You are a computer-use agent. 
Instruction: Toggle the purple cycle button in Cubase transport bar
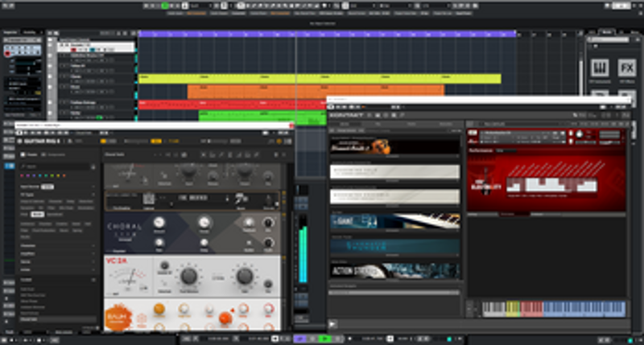[299, 339]
